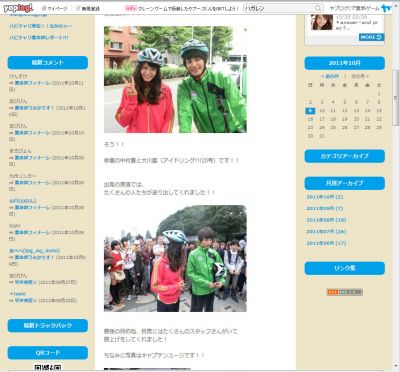The height and width of the screenshot is (372, 400).
Task: Open the two-cyclists photo in the post
Action: [175, 80]
